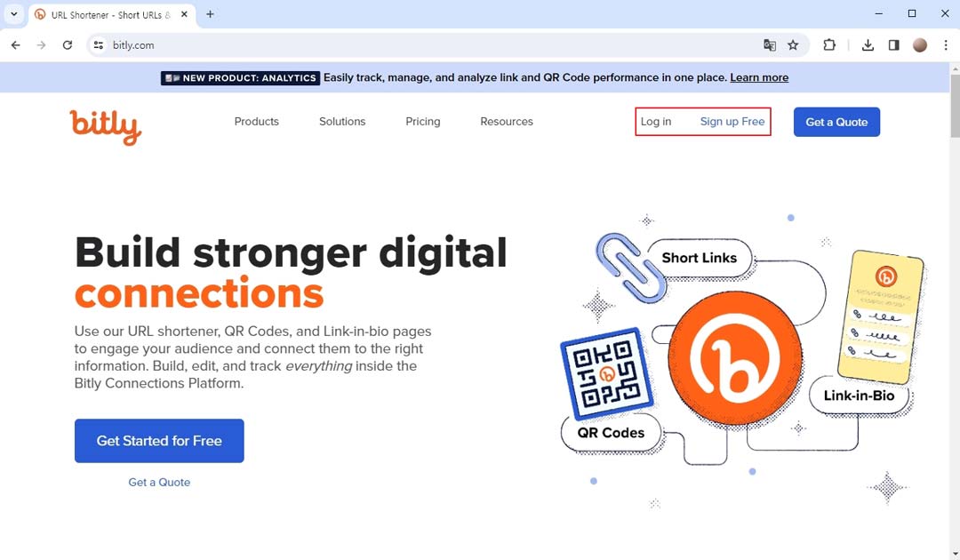The width and height of the screenshot is (960, 560).
Task: Reload the bitly.com page
Action: pyautogui.click(x=68, y=45)
